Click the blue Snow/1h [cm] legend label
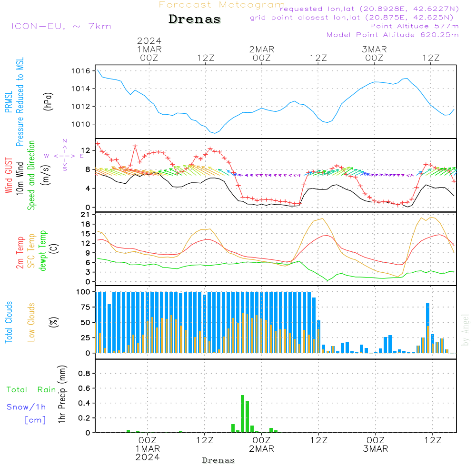The height and width of the screenshot is (476, 476). click(27, 413)
